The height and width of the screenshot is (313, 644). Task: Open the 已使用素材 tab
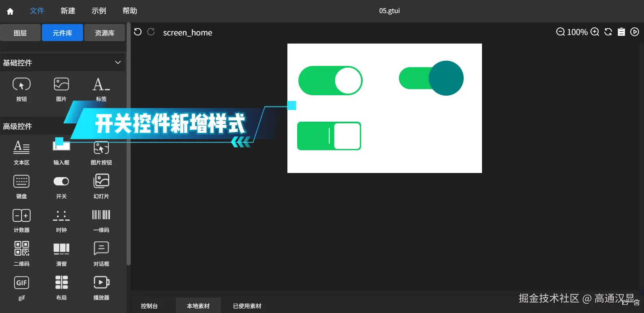coord(247,306)
